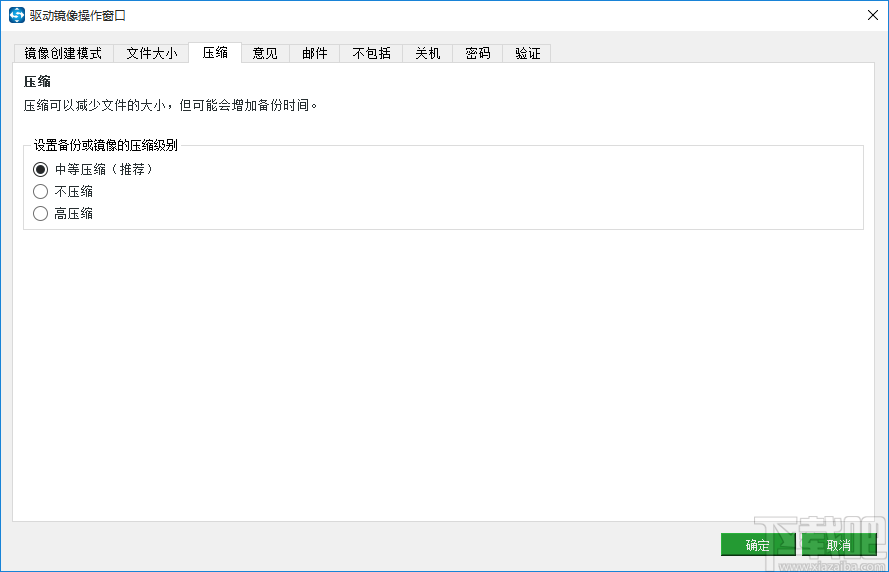889x572 pixels.
Task: Click the app icon in title bar
Action: [17, 15]
